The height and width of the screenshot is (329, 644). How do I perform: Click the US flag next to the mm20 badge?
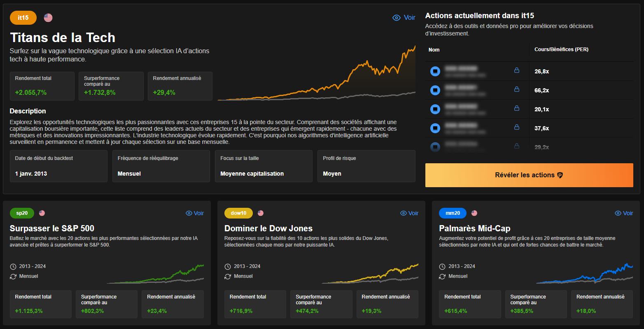[x=474, y=213]
